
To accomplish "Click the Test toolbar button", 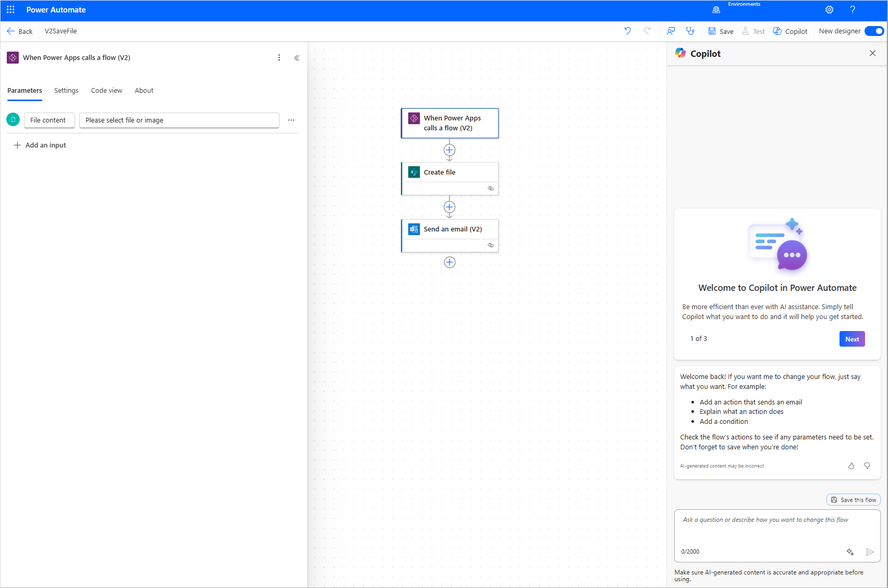I will tap(753, 31).
